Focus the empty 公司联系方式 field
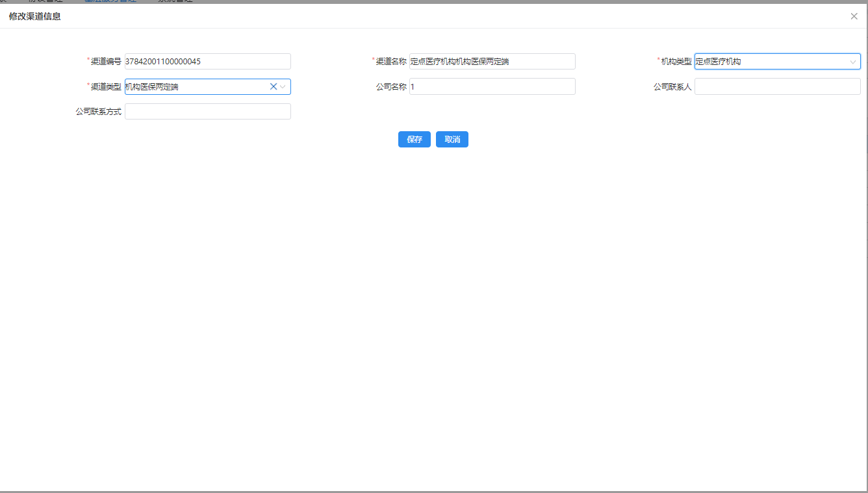 point(207,112)
